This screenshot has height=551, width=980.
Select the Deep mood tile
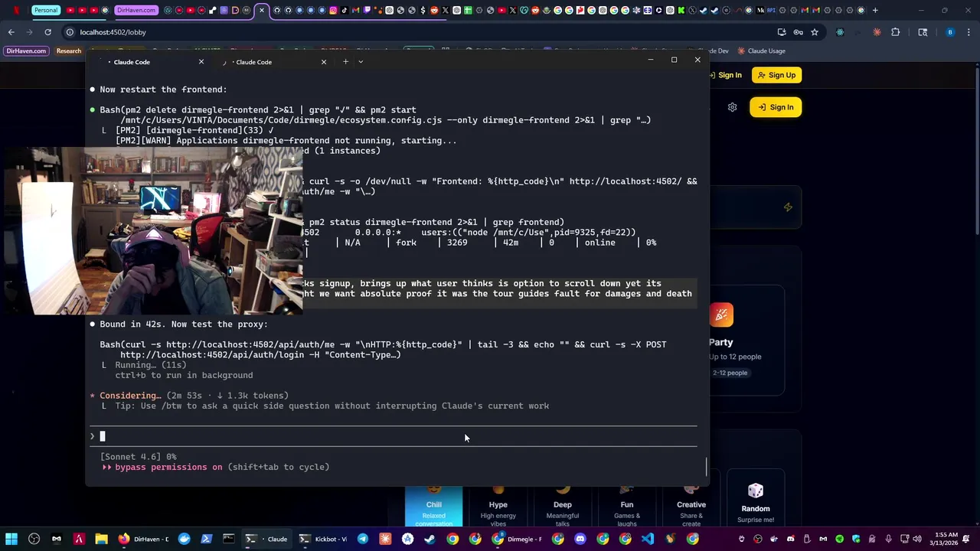click(x=563, y=506)
